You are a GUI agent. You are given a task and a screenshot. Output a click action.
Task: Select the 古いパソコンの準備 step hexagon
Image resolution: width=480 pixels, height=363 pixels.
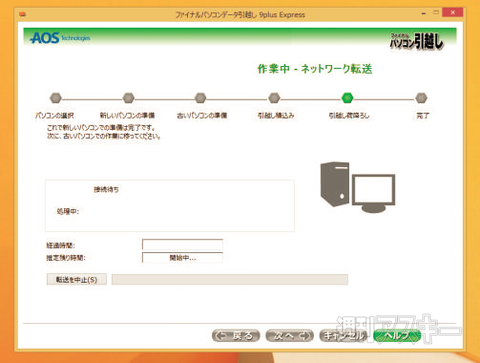(x=200, y=98)
